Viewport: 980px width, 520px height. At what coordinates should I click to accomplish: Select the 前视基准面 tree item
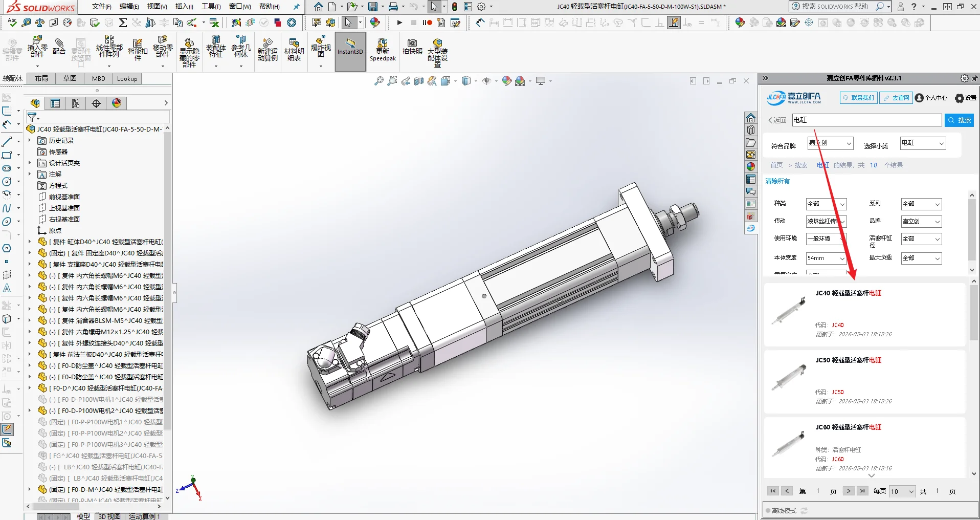pos(64,197)
